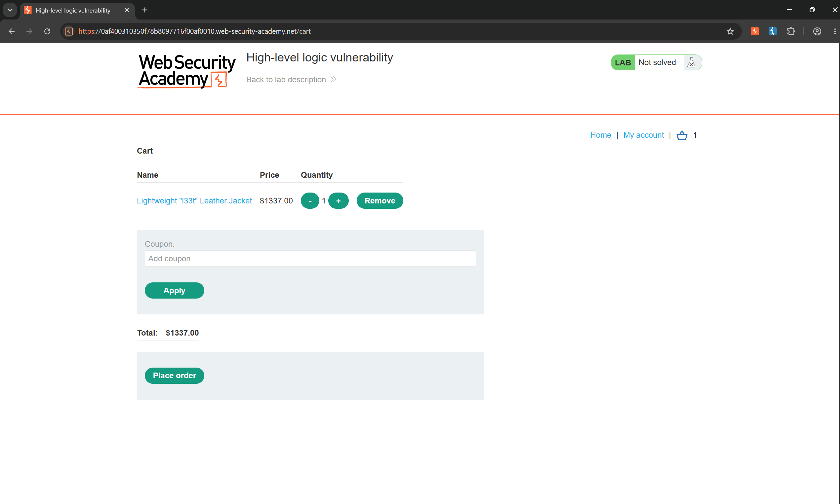Open the Chrome profile icon

click(817, 31)
